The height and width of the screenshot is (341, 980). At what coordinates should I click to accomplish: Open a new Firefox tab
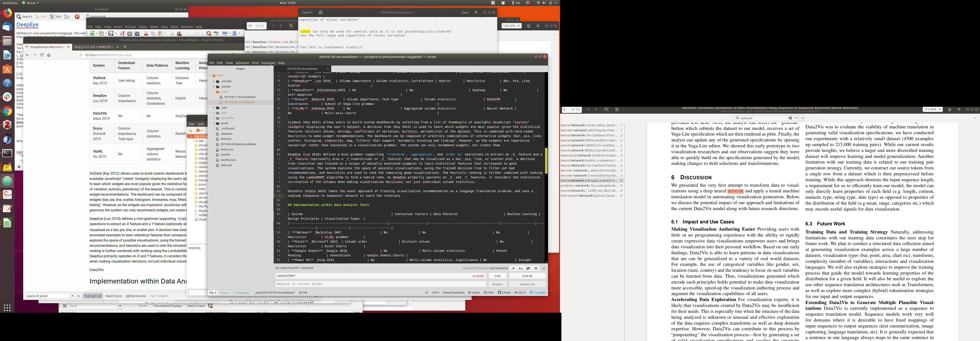pos(125,47)
